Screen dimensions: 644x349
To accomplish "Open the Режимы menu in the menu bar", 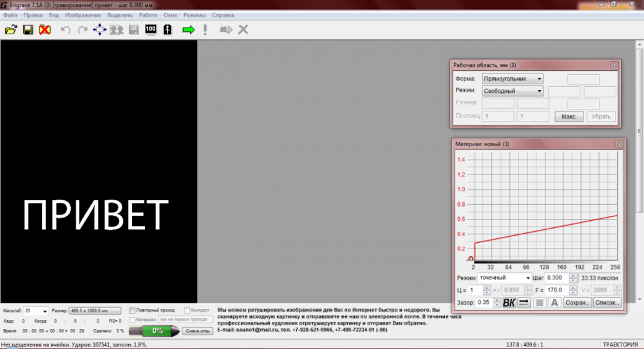I will [194, 14].
